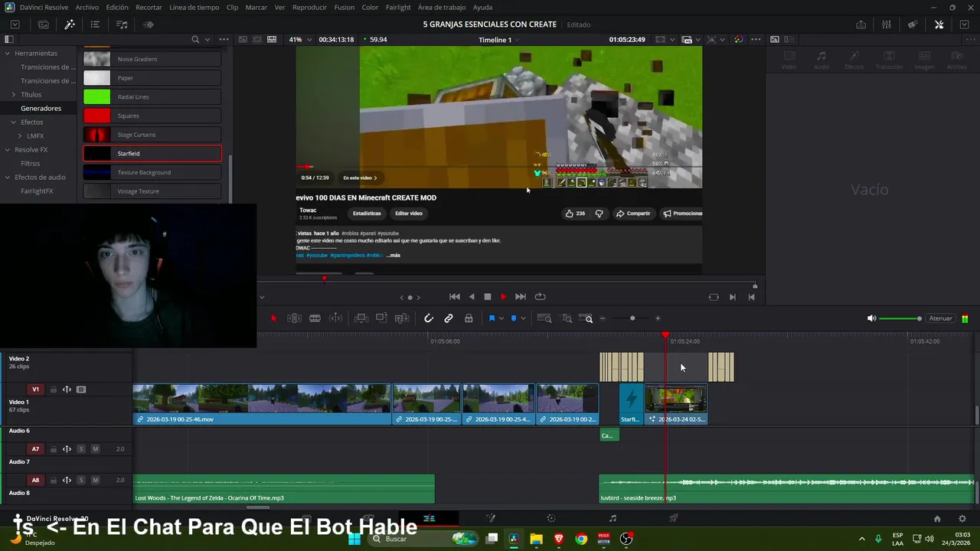
Task: Open the Fairlight page music note icon
Action: pos(612,518)
